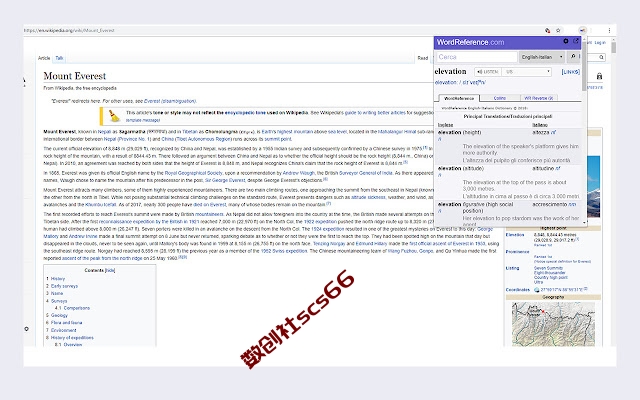Bookmark this page with star icon
640x400 pixels.
pos(558,30)
